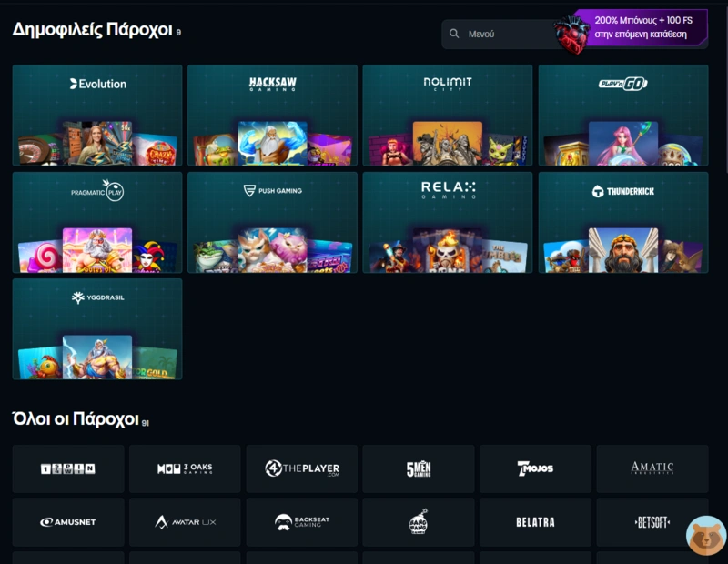Select the 7Mojos provider tile
Viewport: 728px width, 564px height.
coord(535,468)
